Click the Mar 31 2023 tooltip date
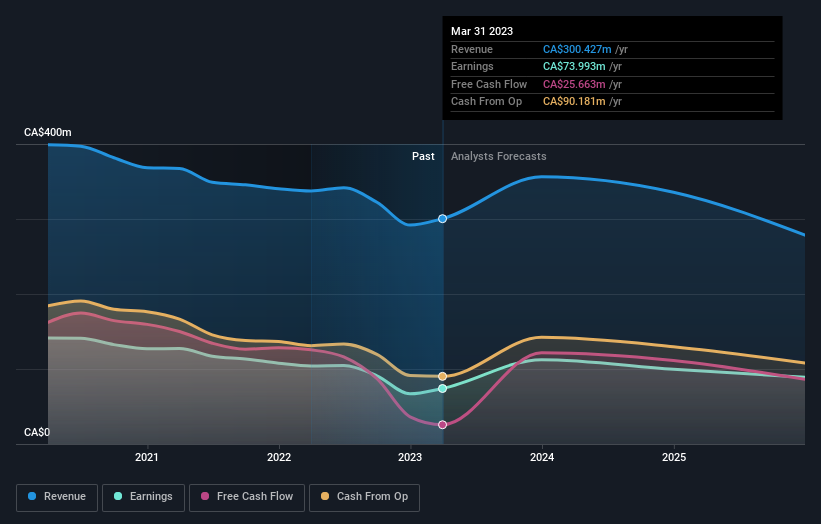 pos(482,31)
